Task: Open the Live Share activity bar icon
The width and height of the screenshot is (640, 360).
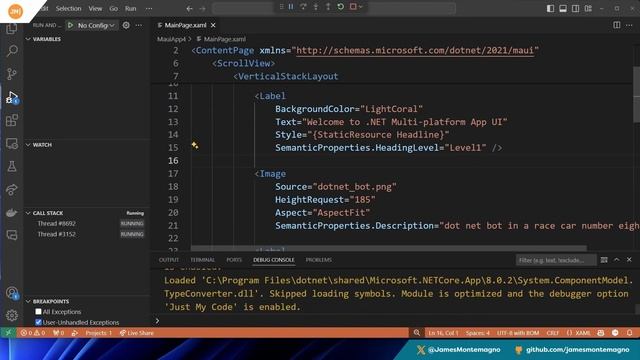Action: tap(12, 189)
